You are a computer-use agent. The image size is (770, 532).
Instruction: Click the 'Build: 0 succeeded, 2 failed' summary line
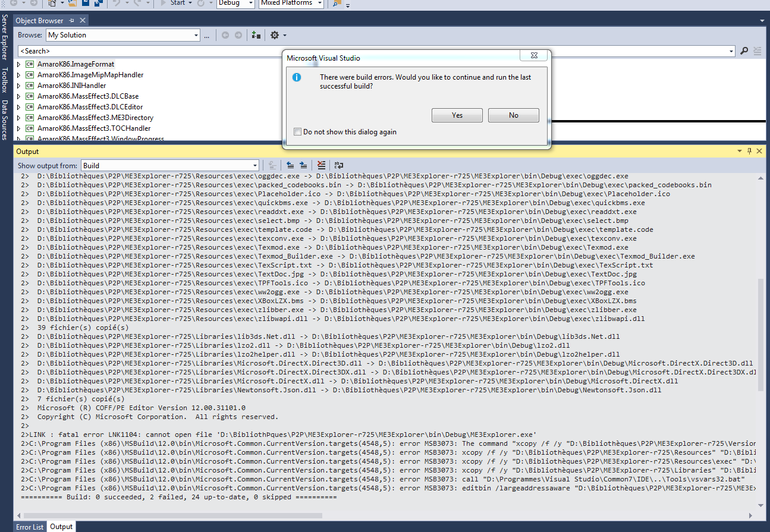178,497
